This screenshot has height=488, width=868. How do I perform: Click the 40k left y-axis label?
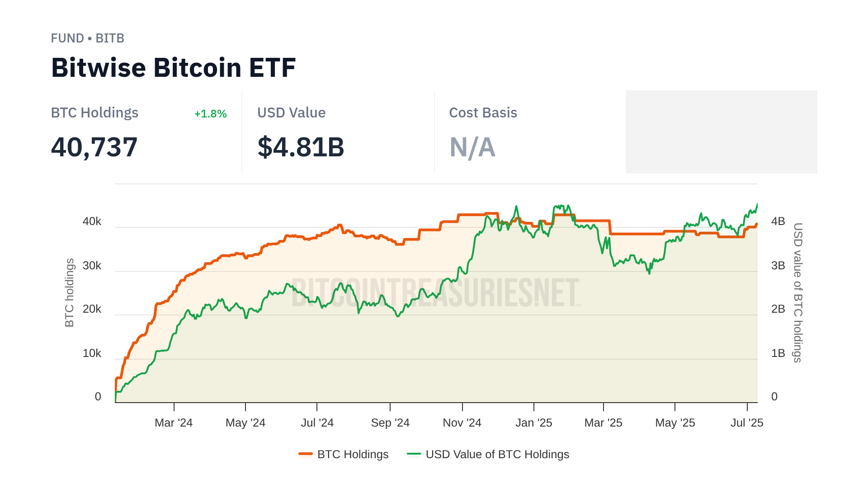[92, 221]
